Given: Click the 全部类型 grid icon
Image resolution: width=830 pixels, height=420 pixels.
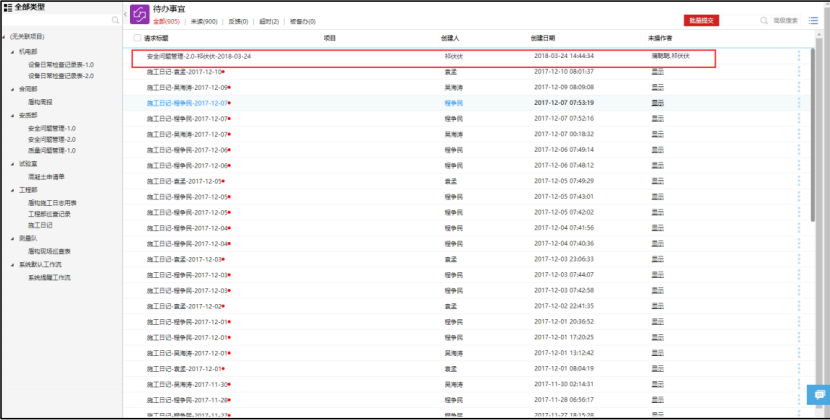Looking at the screenshot, I should point(8,7).
